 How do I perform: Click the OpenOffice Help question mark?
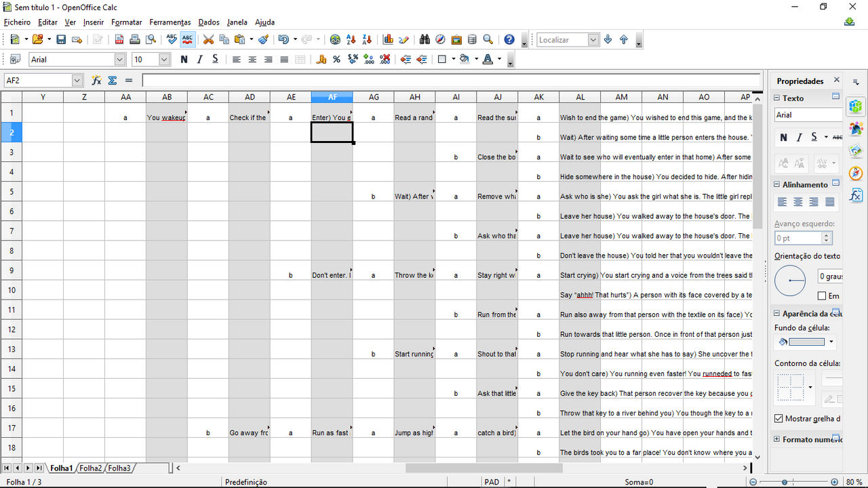(x=509, y=39)
